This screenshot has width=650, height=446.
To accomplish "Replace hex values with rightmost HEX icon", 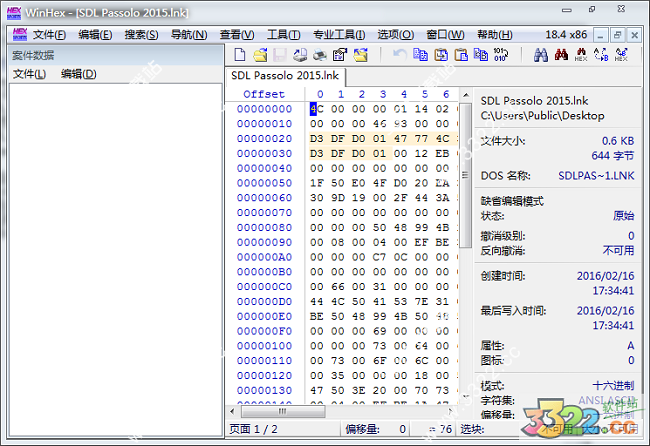I will [621, 55].
